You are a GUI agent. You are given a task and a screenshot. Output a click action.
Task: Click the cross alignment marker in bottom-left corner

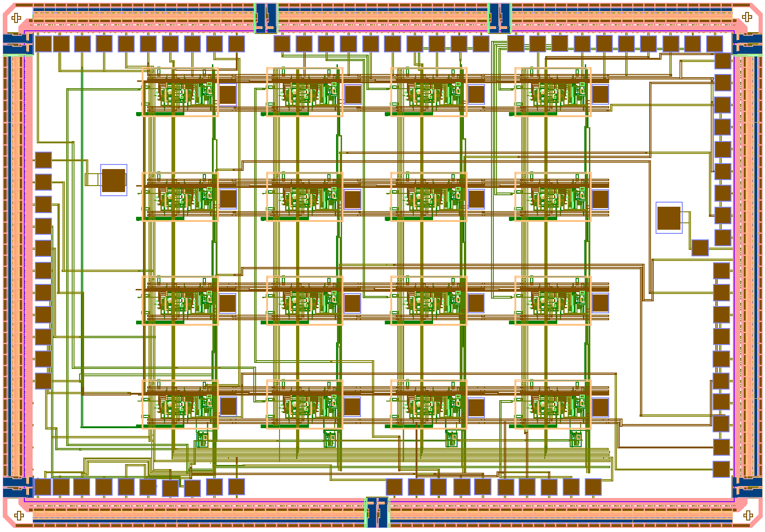coord(19,515)
